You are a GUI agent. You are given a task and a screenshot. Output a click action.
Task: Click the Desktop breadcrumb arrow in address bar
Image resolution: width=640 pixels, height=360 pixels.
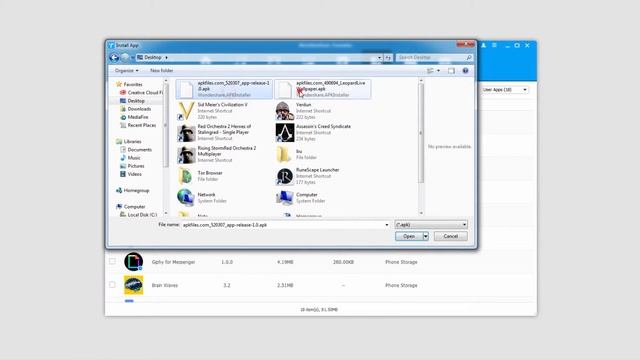pos(167,58)
